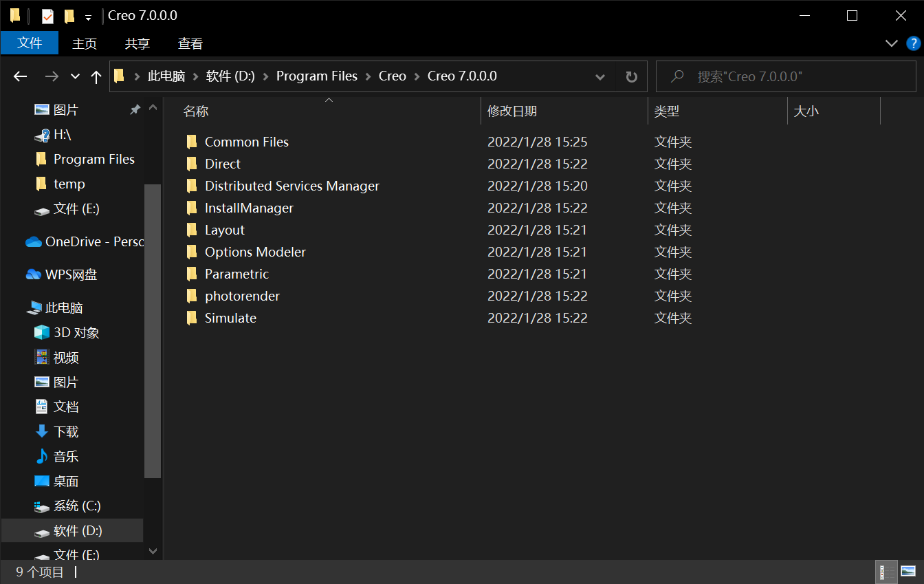Open Program Files in navigation pane
The image size is (924, 584).
[x=94, y=159]
